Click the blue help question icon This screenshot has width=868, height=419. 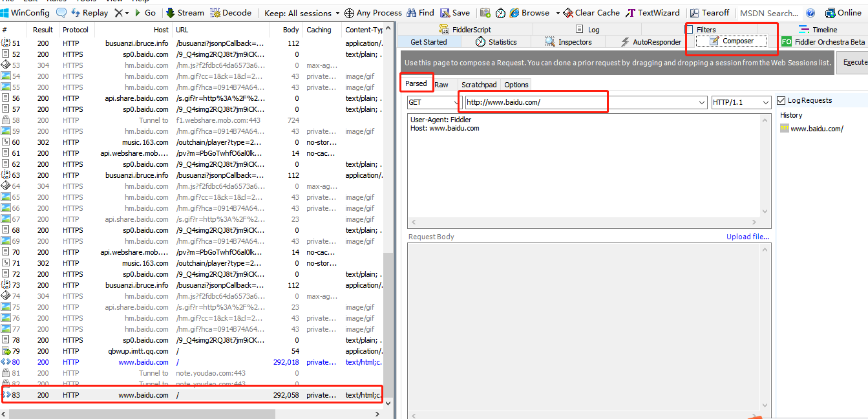[x=810, y=13]
